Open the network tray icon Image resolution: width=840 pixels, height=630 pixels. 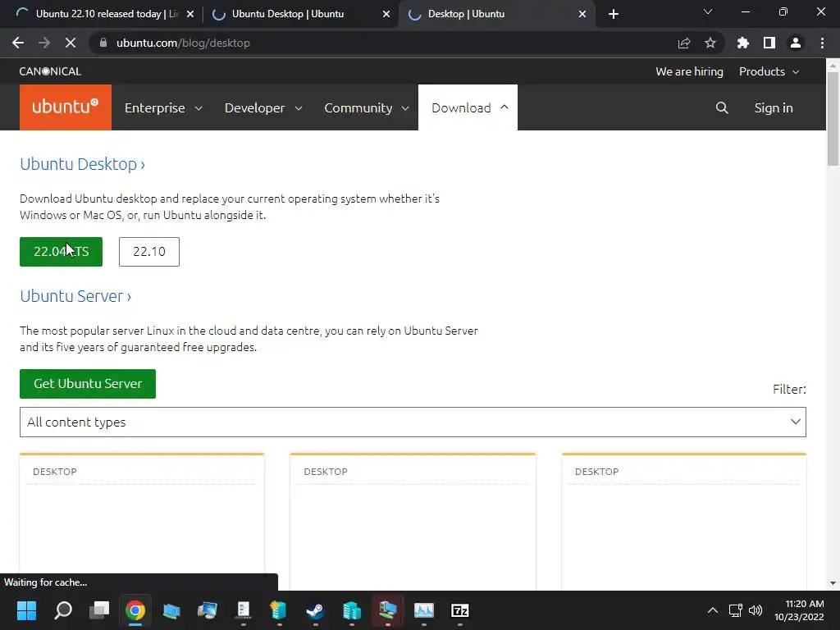click(736, 610)
